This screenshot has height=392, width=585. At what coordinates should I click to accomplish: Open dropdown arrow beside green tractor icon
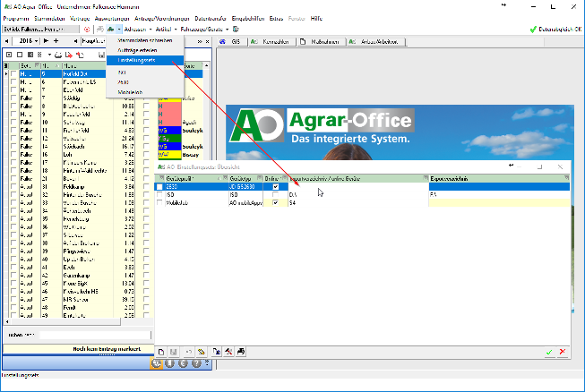click(119, 29)
